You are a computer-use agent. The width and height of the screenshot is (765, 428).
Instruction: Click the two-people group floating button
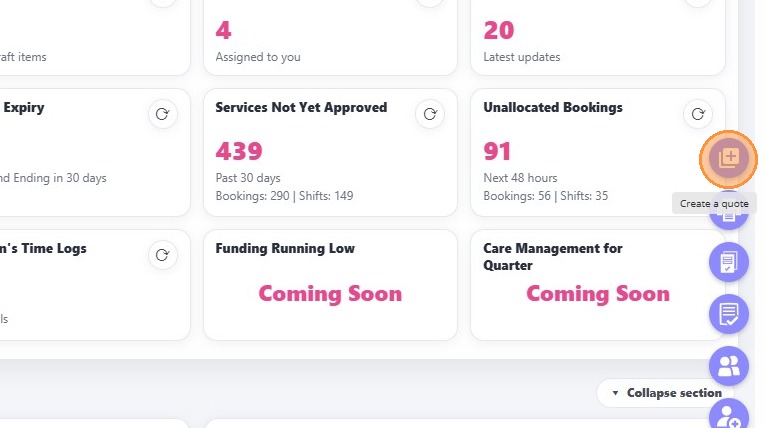pyautogui.click(x=729, y=366)
